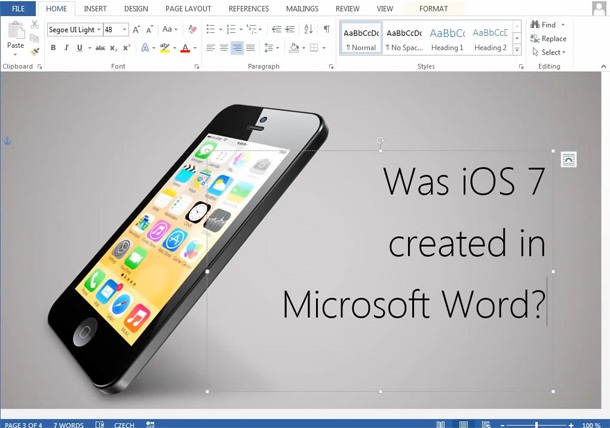
Task: Expand Paste options arrow
Action: pyautogui.click(x=16, y=55)
